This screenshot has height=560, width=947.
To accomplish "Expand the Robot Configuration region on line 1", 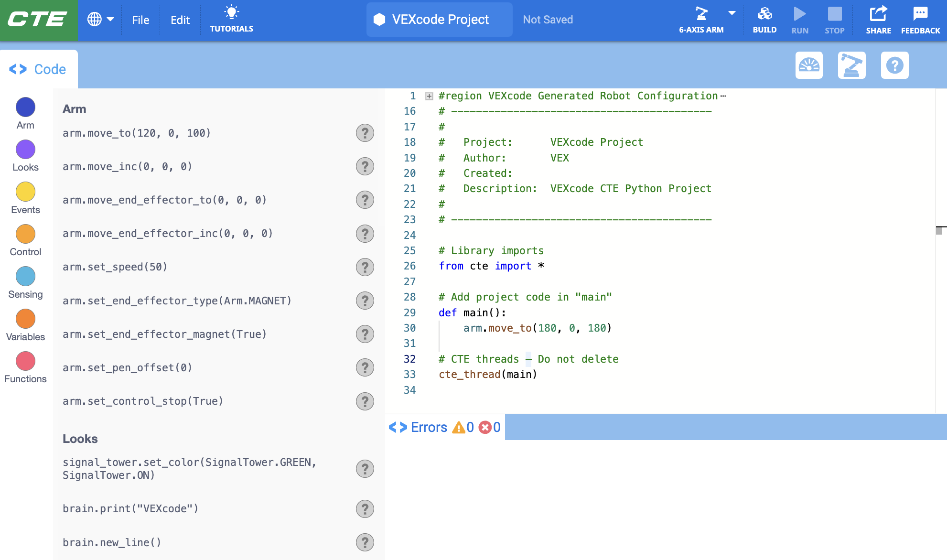I will pos(429,96).
